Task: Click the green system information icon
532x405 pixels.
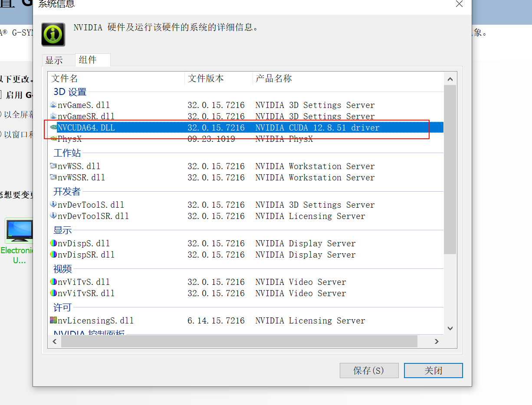Action: (53, 34)
